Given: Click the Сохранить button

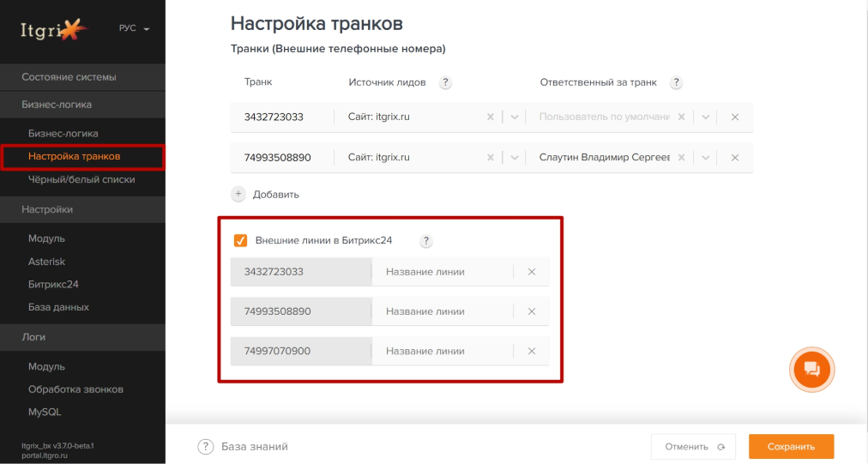Looking at the screenshot, I should (x=791, y=447).
